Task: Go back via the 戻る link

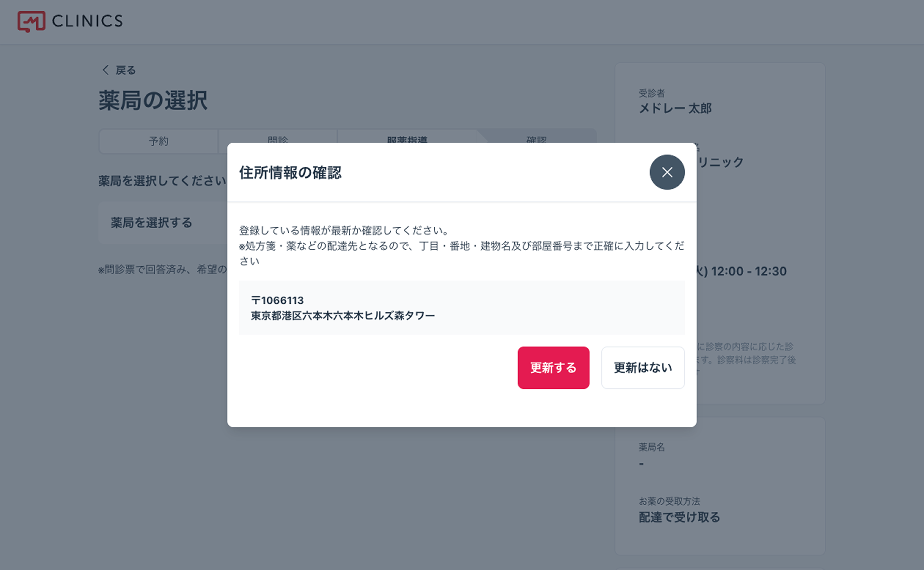Action: (x=125, y=70)
